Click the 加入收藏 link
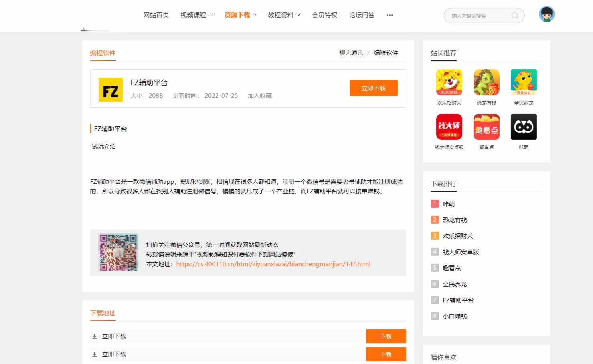This screenshot has width=593, height=364. tap(260, 96)
